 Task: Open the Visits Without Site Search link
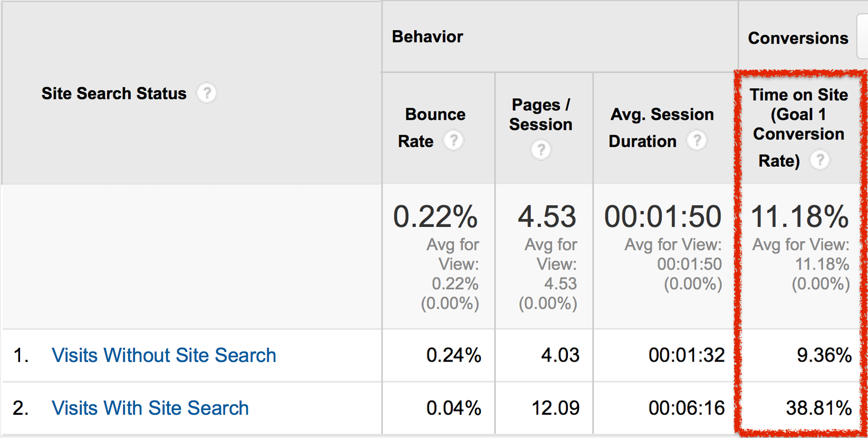[x=163, y=355]
